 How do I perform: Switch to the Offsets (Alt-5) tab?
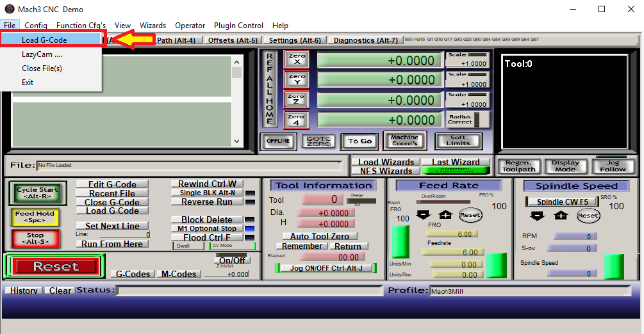coord(233,40)
